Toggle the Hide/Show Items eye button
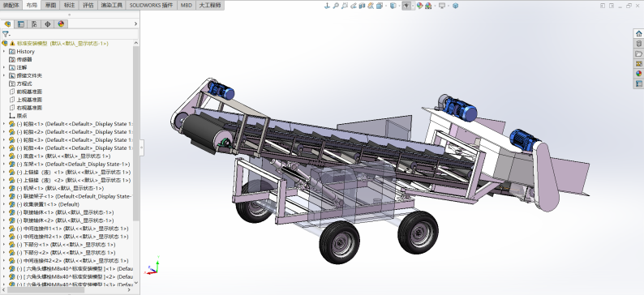The width and height of the screenshot is (644, 295). click(x=406, y=6)
